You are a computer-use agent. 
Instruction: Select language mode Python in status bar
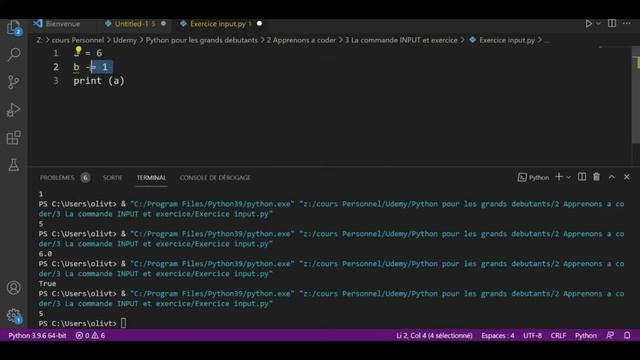click(x=586, y=336)
